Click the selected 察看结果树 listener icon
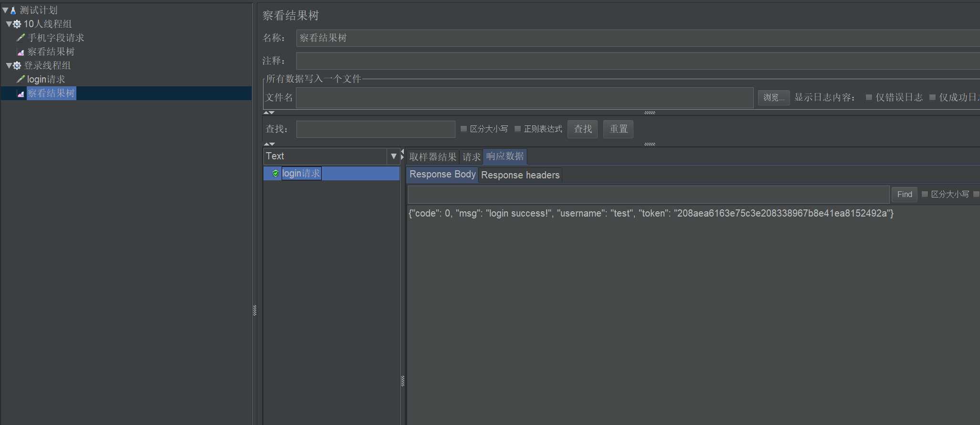Screen dimensions: 980x425 pyautogui.click(x=21, y=93)
